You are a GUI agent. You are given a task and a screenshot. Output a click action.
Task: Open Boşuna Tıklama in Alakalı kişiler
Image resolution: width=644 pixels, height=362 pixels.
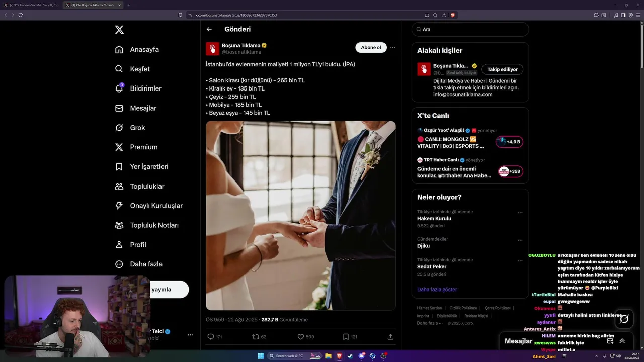pyautogui.click(x=450, y=66)
